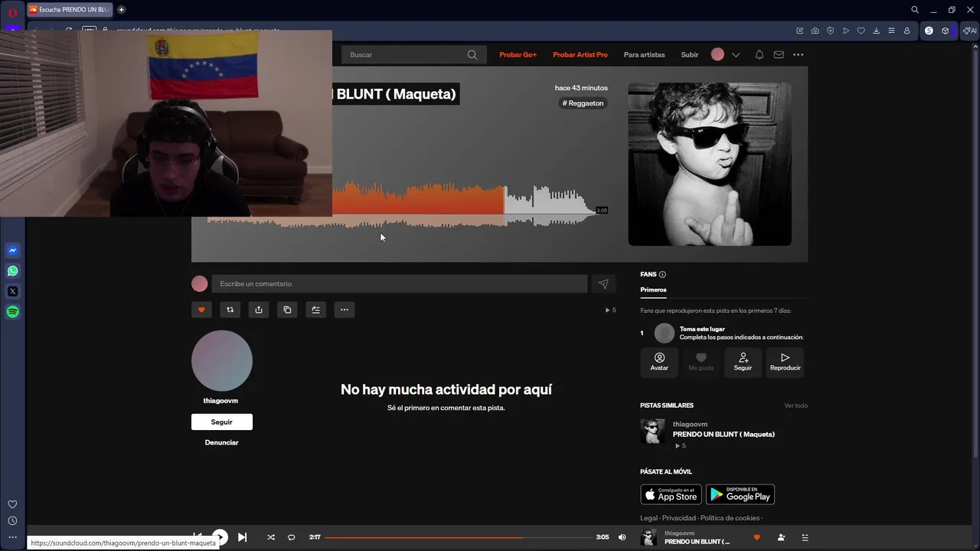Open the Privacidad footer link

tap(679, 518)
